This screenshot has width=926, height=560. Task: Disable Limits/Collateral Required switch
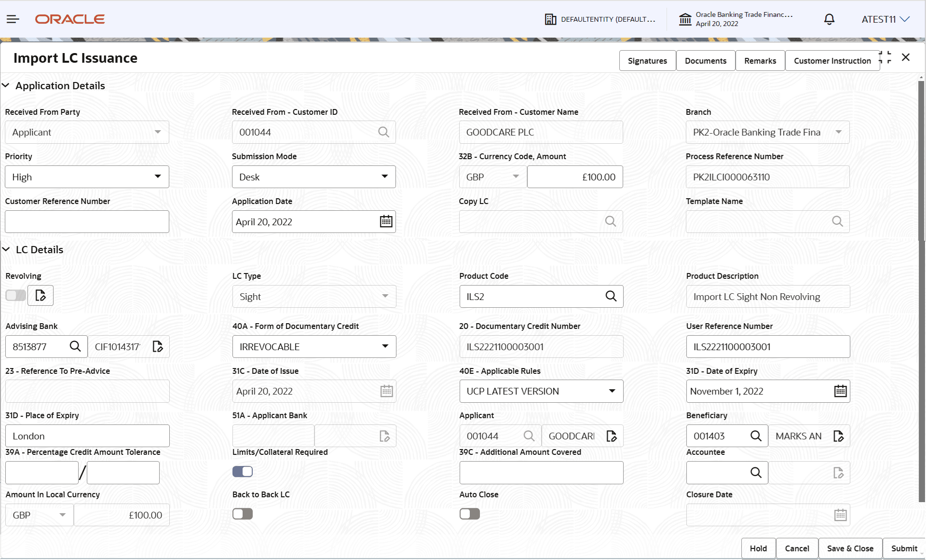(x=243, y=472)
